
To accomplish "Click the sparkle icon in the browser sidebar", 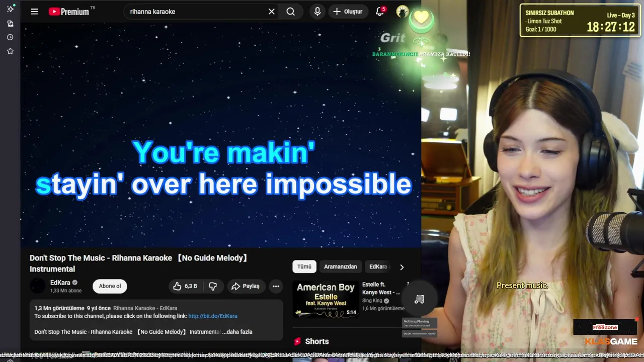I will click(10, 9).
